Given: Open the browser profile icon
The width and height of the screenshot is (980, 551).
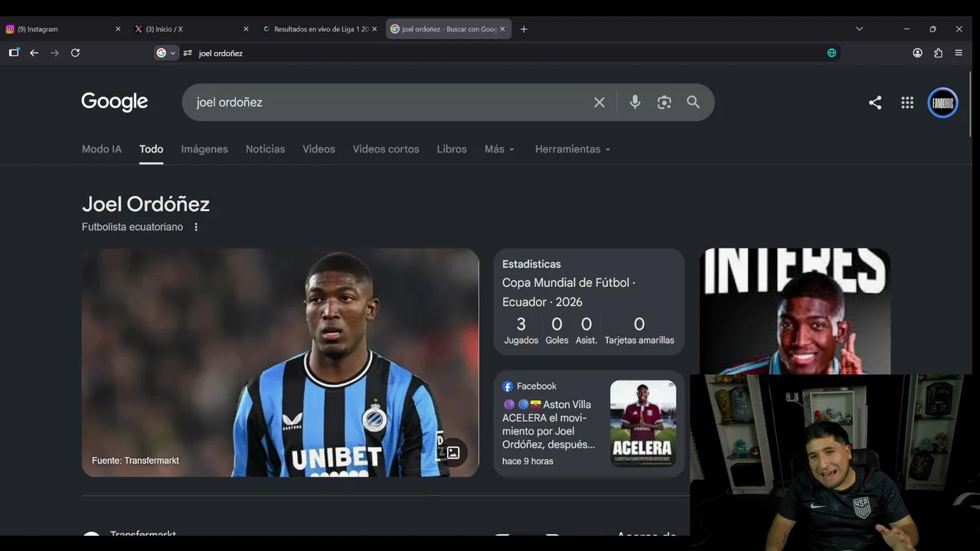Looking at the screenshot, I should (x=917, y=53).
